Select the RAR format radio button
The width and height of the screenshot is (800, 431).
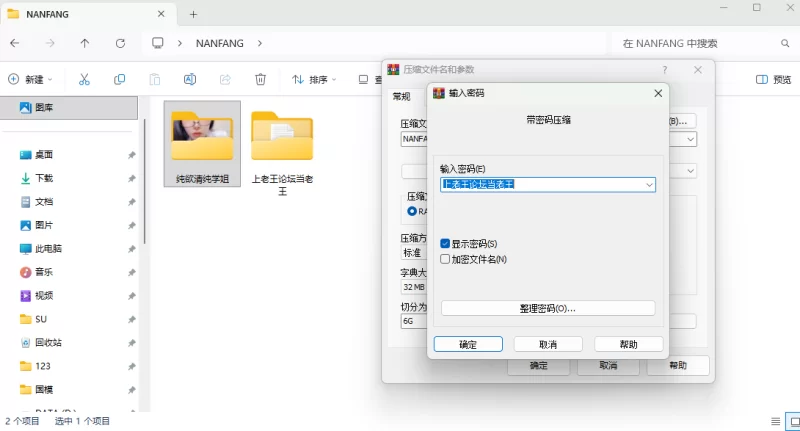[411, 212]
